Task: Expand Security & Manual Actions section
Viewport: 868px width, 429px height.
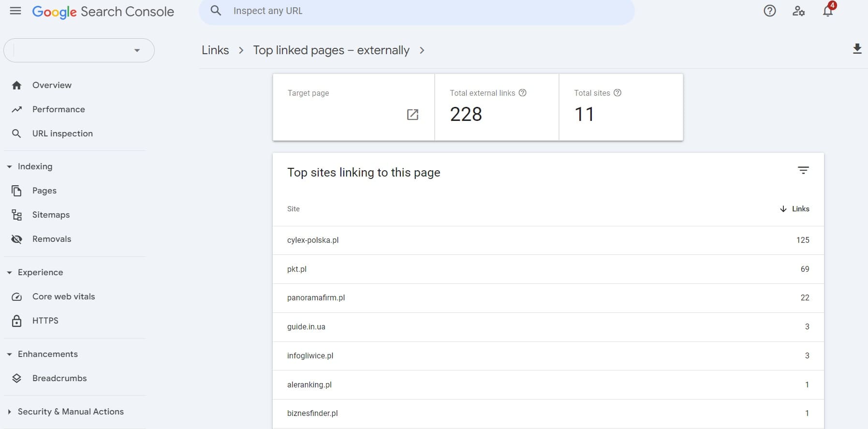Action: pyautogui.click(x=9, y=412)
